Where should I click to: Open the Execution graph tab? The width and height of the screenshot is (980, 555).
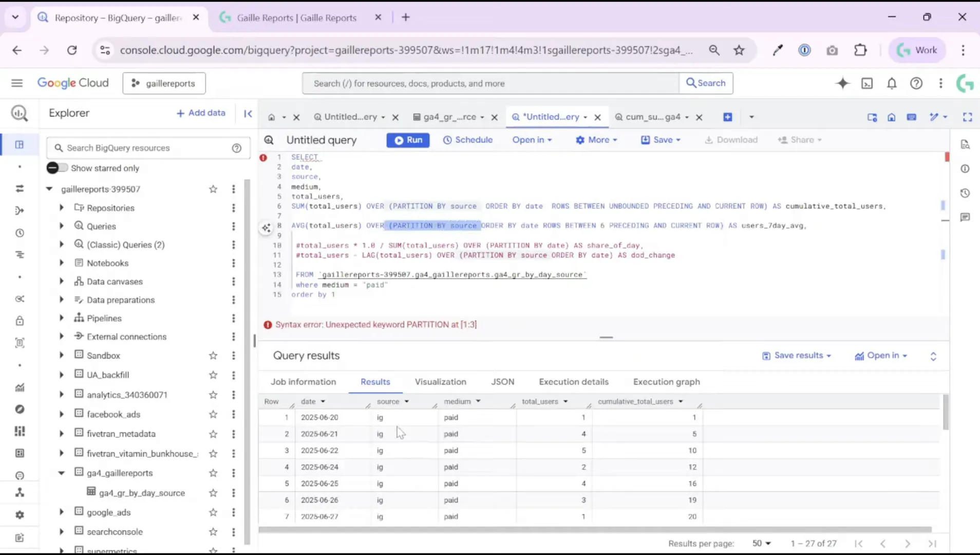666,381
